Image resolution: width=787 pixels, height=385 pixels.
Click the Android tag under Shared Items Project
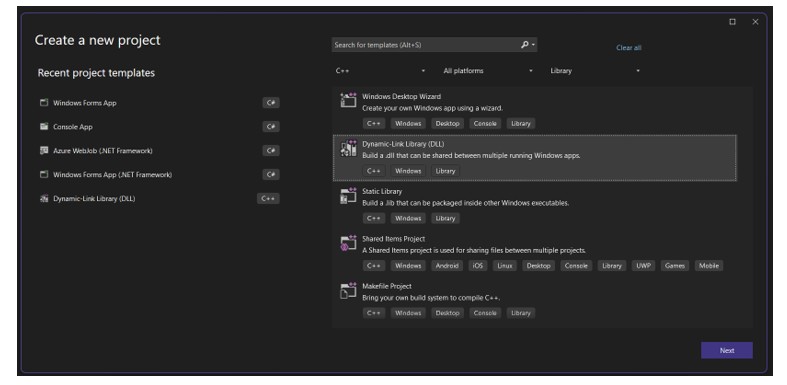(x=447, y=266)
